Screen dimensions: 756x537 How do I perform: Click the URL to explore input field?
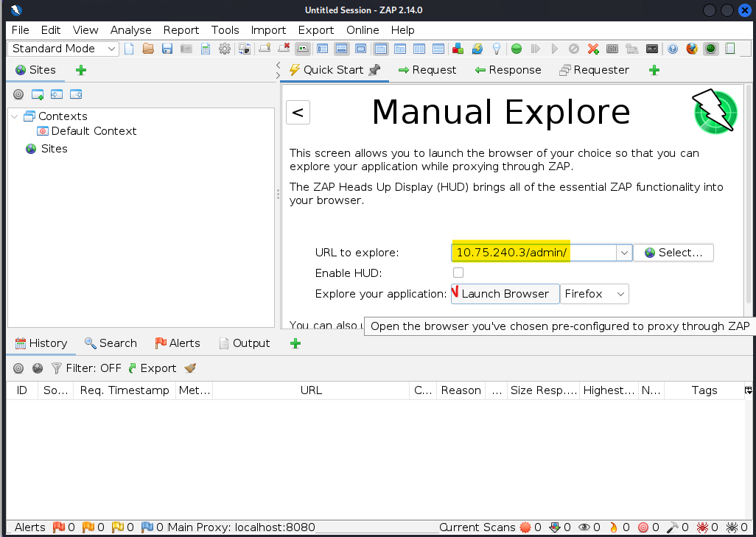tap(533, 253)
